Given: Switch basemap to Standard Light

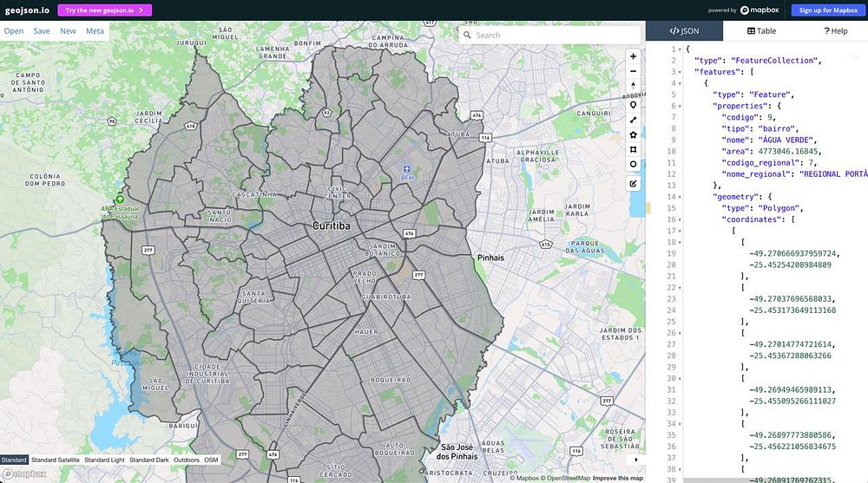Looking at the screenshot, I should (105, 460).
